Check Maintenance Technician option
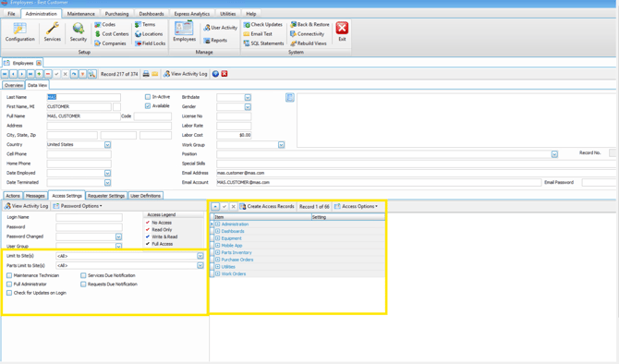 [9, 275]
